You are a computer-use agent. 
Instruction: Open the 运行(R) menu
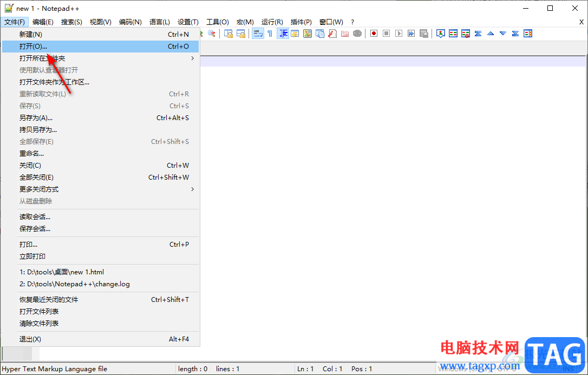[272, 22]
